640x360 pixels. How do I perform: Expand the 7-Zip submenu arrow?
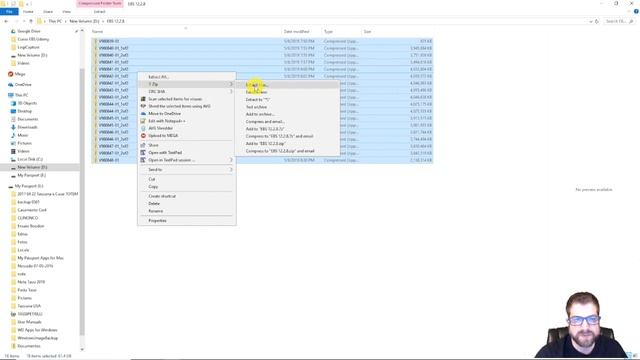[x=231, y=84]
